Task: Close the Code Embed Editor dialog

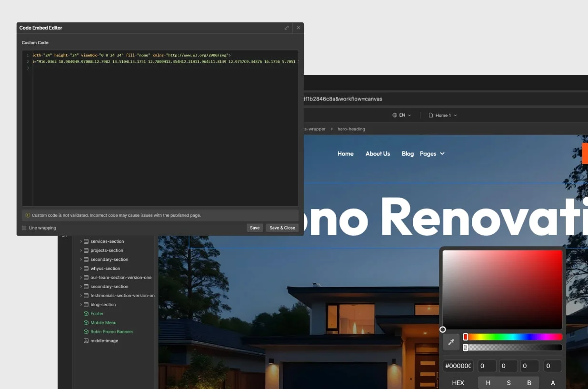Action: click(x=299, y=28)
